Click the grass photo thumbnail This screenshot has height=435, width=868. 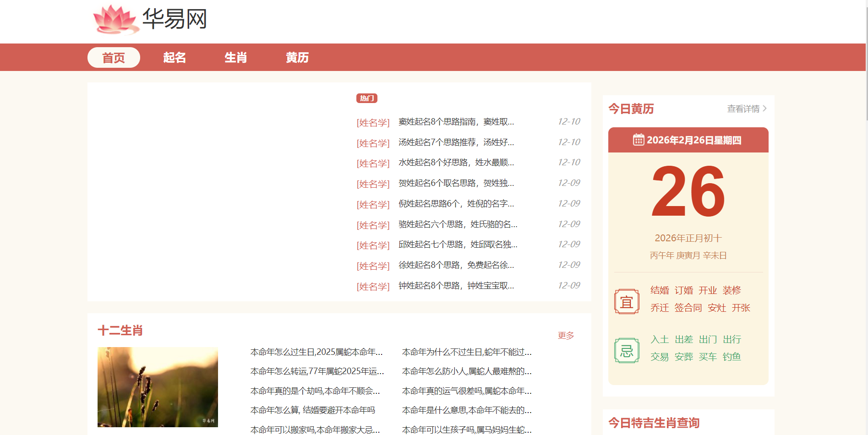click(x=158, y=387)
